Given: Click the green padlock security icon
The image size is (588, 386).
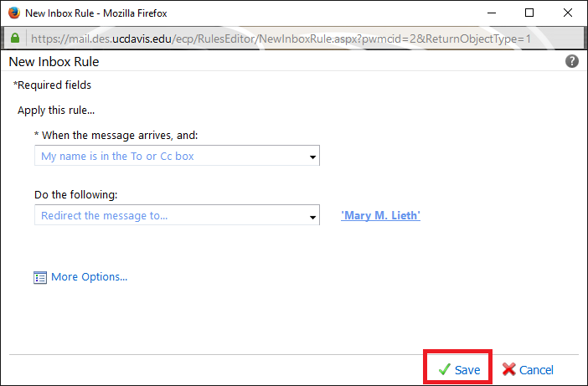Looking at the screenshot, I should pyautogui.click(x=15, y=38).
